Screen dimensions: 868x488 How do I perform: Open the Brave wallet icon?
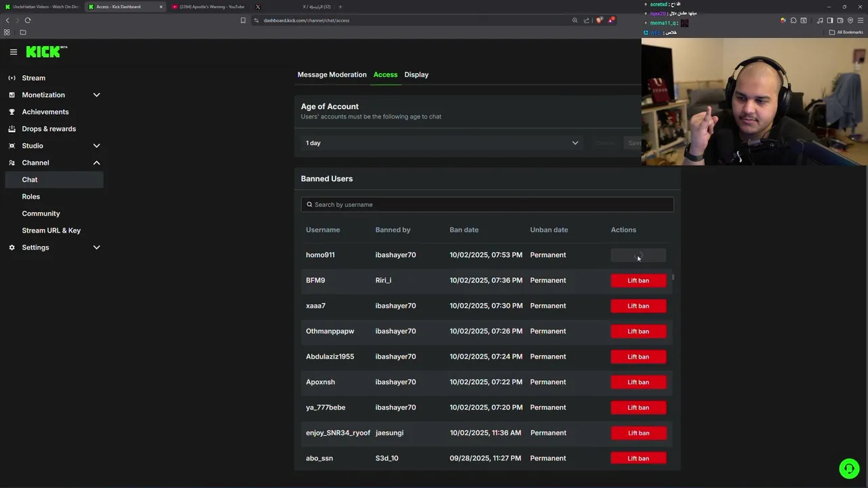point(840,20)
